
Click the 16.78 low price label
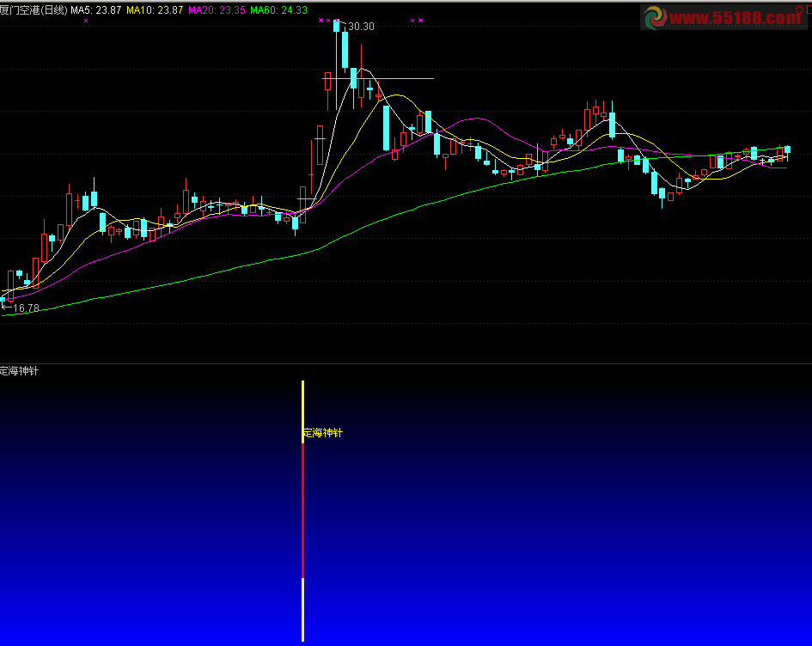[x=26, y=308]
